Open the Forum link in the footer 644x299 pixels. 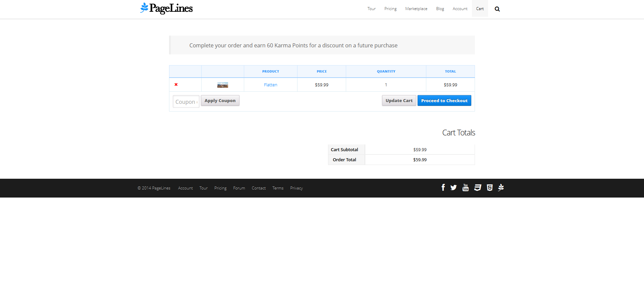(239, 188)
